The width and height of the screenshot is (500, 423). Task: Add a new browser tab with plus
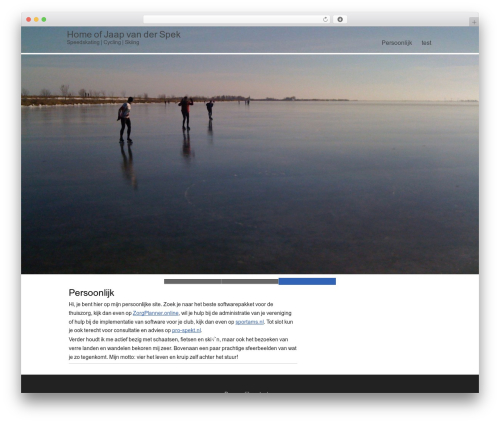(474, 22)
